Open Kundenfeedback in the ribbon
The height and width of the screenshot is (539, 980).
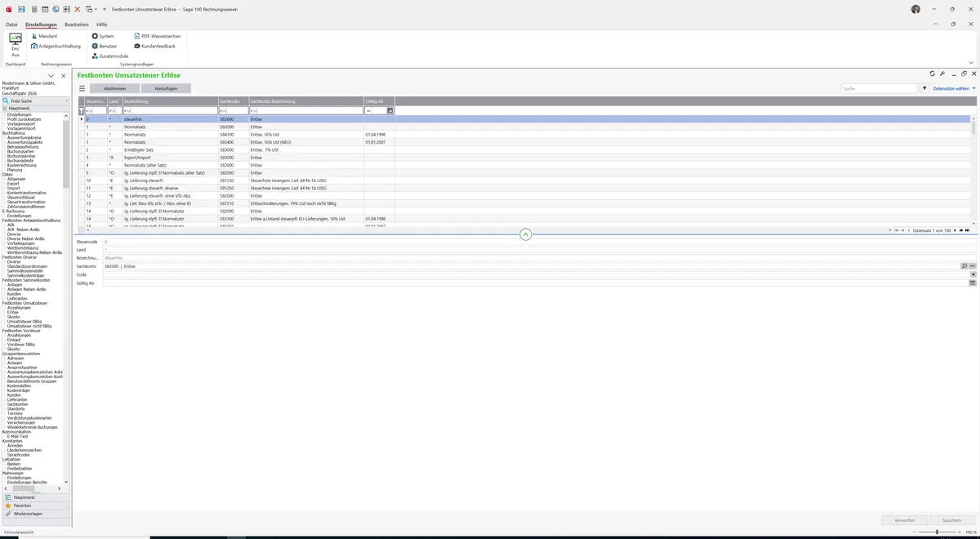click(x=154, y=46)
